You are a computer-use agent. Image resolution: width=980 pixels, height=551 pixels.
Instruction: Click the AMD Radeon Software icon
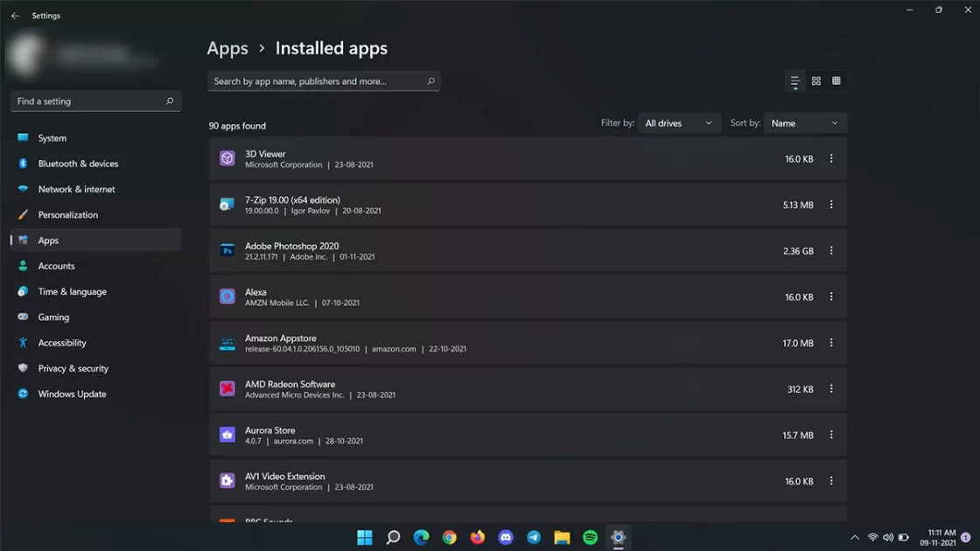[227, 389]
